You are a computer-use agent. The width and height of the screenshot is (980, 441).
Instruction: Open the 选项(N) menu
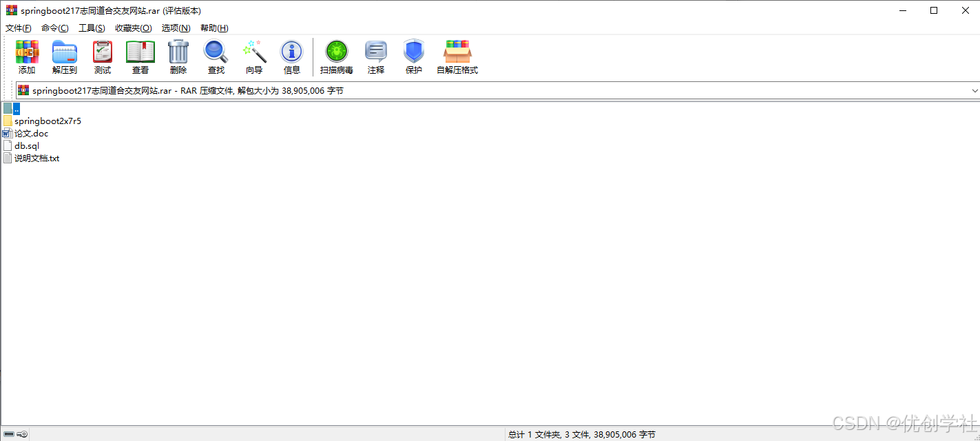[x=176, y=28]
